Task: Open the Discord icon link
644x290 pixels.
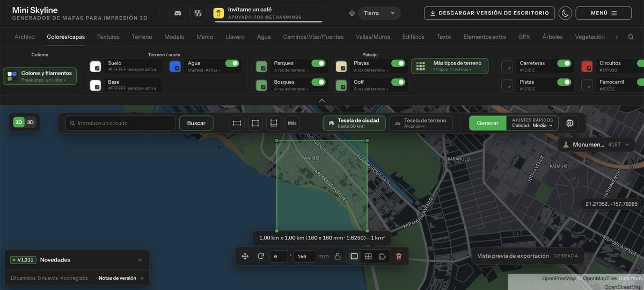Action: point(178,13)
